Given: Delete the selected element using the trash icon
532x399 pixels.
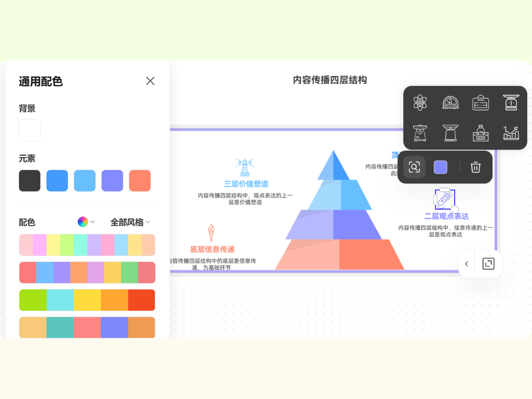Looking at the screenshot, I should pos(475,167).
